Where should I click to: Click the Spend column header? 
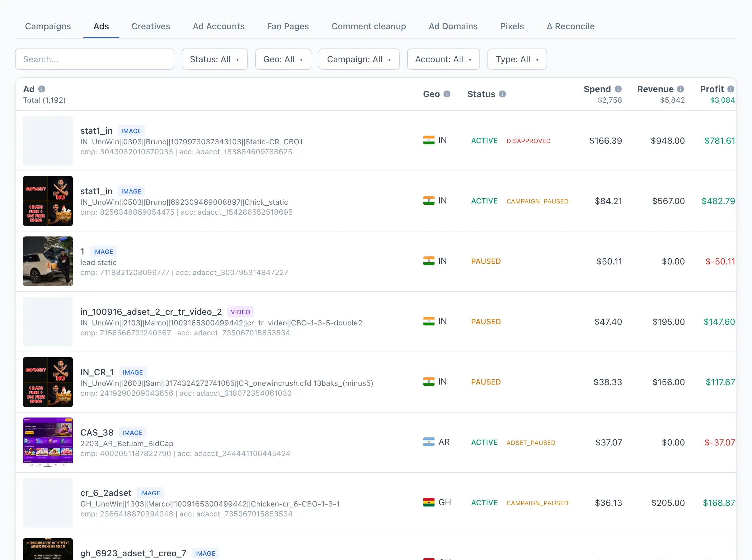pos(597,89)
